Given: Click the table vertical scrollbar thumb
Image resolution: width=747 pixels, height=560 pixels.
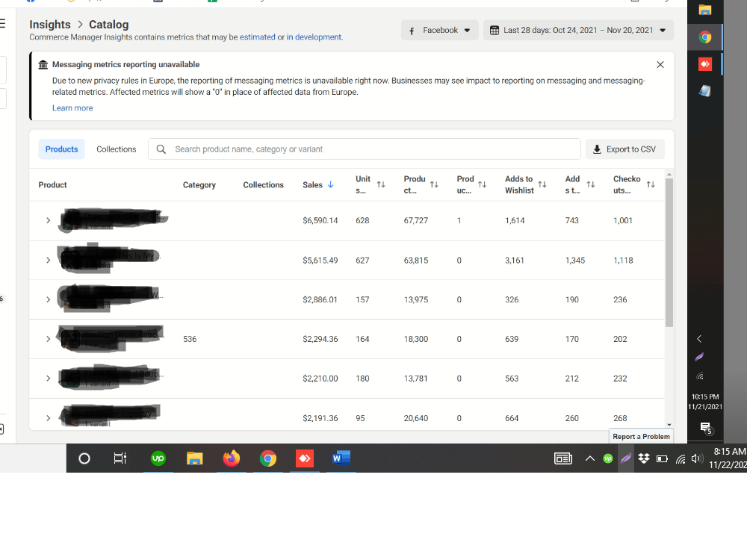Looking at the screenshot, I should tap(669, 252).
